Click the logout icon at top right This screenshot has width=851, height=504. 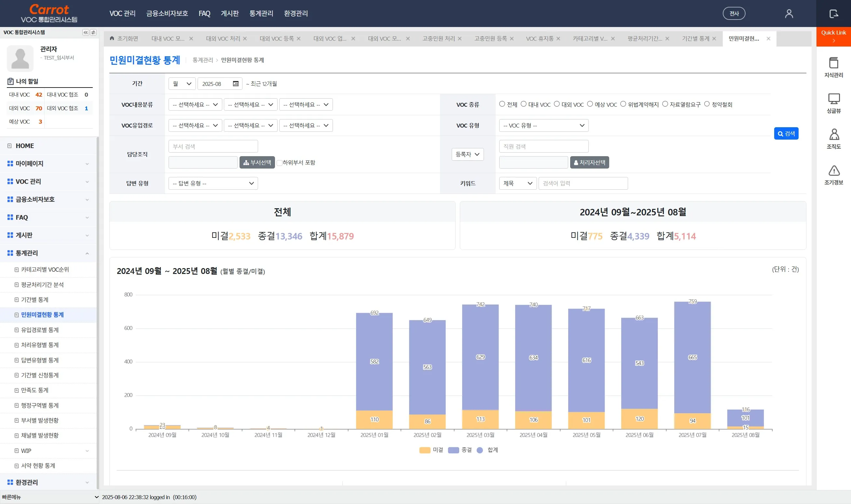point(834,14)
